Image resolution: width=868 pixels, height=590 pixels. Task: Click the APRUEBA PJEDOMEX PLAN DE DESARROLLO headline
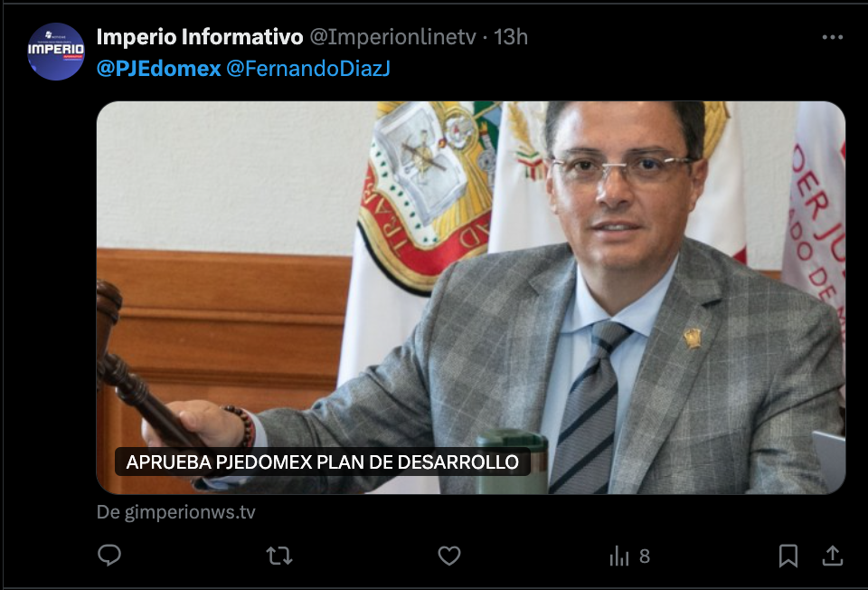tap(322, 462)
